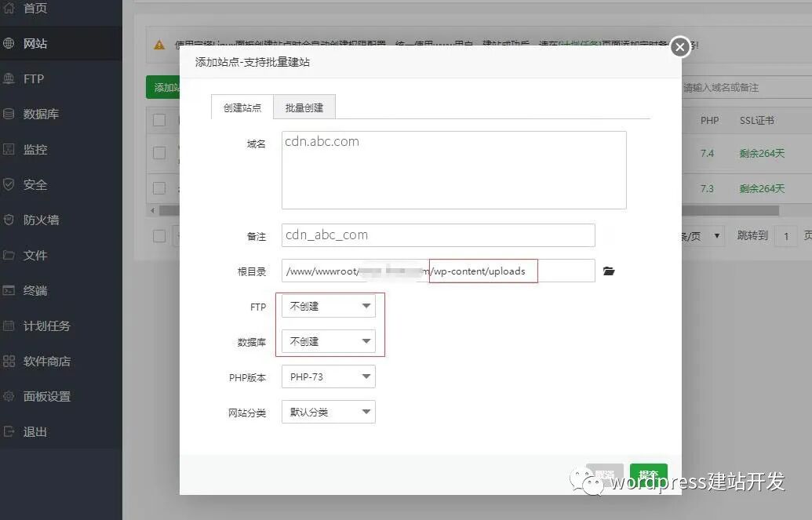This screenshot has height=520, width=812.
Task: Open the 网站分类 默认分类 dropdown
Action: pyautogui.click(x=328, y=412)
